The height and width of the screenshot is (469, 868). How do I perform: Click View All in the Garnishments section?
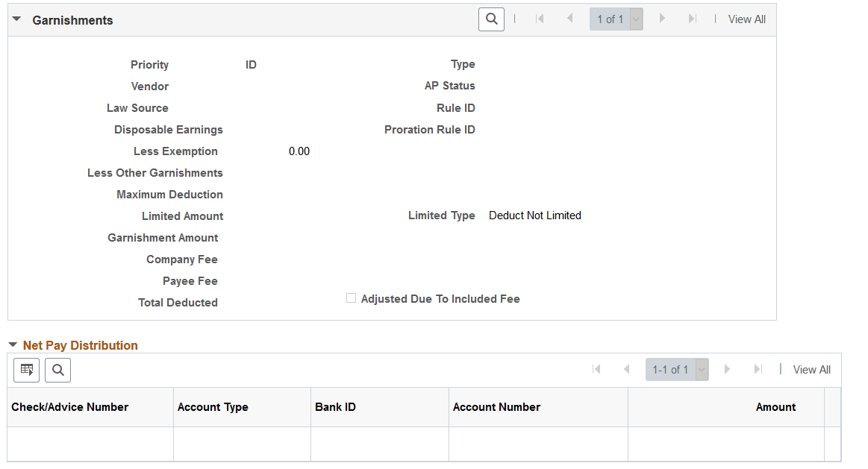[746, 19]
